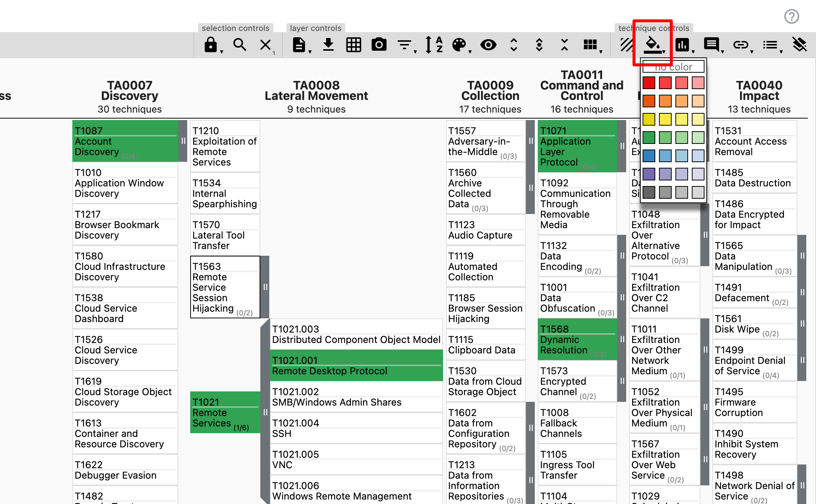Select the 'no color' option

coord(673,67)
